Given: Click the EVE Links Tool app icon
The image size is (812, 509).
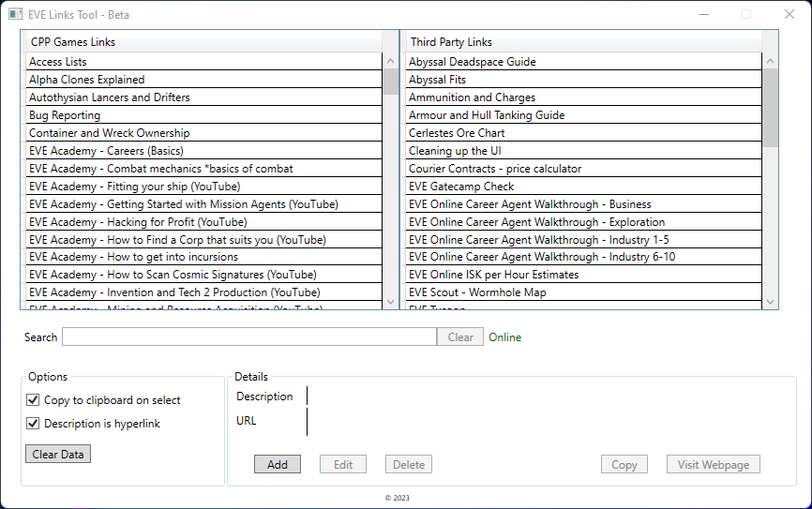Looking at the screenshot, I should [x=16, y=14].
